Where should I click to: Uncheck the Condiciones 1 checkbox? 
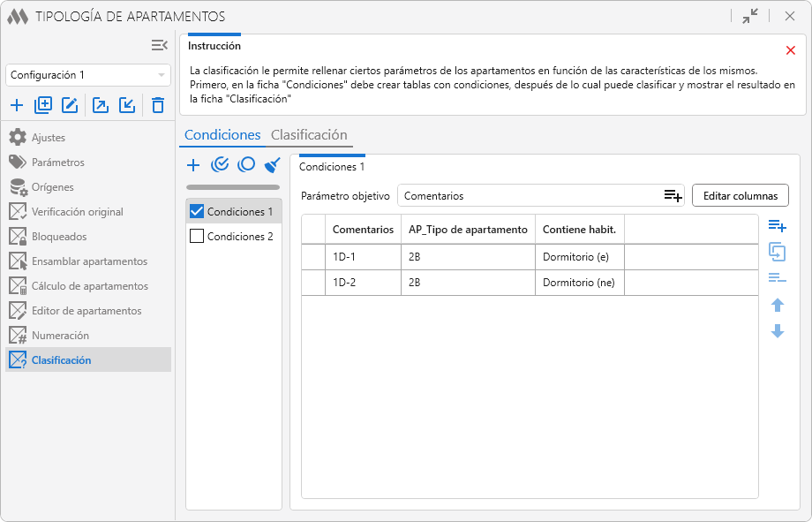[x=197, y=211]
